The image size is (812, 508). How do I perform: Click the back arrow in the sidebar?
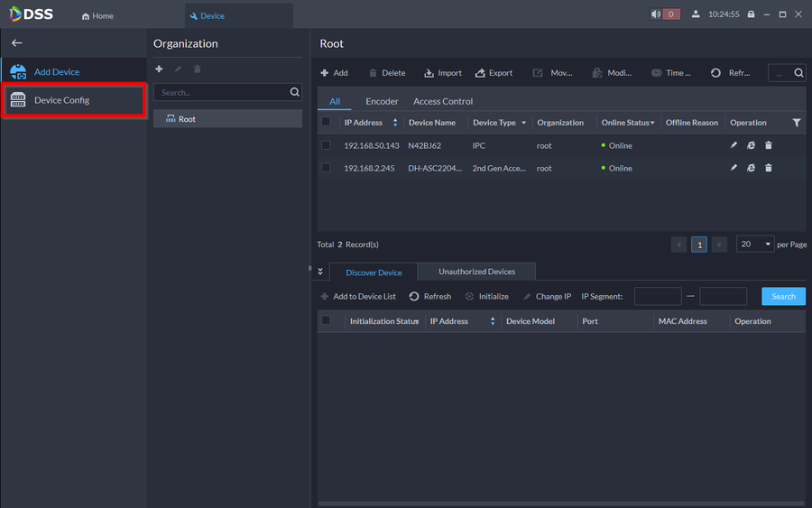tap(16, 43)
